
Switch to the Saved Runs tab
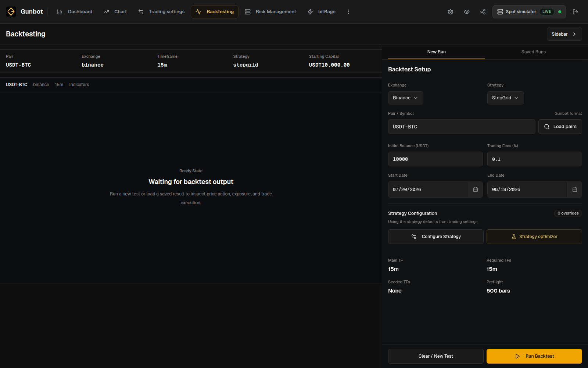tap(534, 52)
